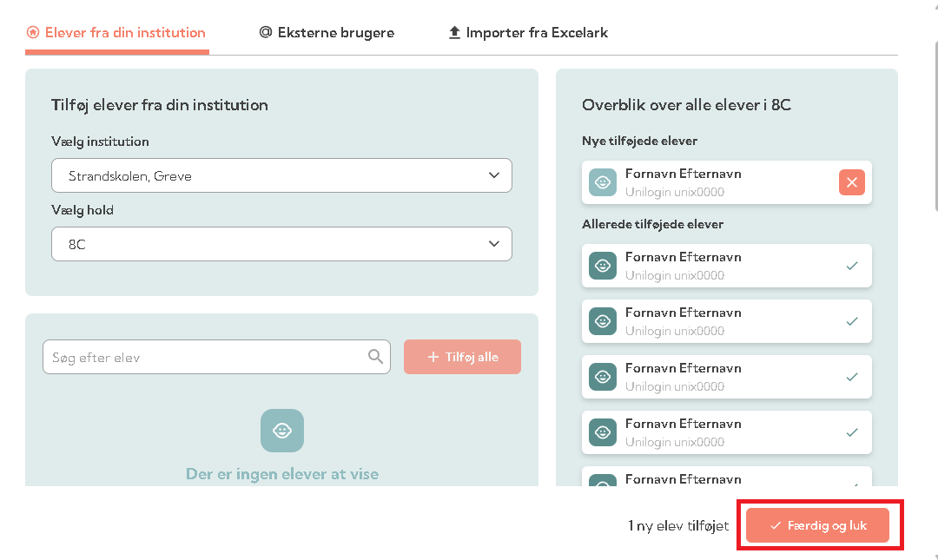938x560 pixels.
Task: Expand institution list via chevron arrow
Action: [493, 175]
